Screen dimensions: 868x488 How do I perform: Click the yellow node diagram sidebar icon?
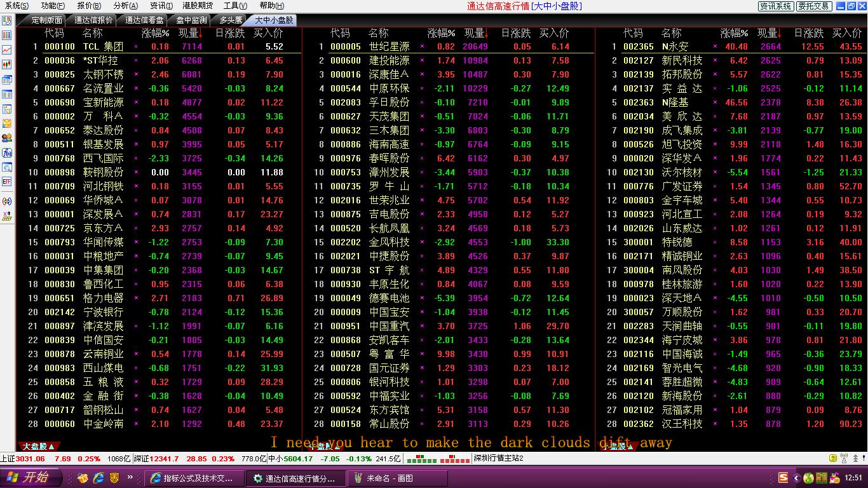[x=7, y=109]
